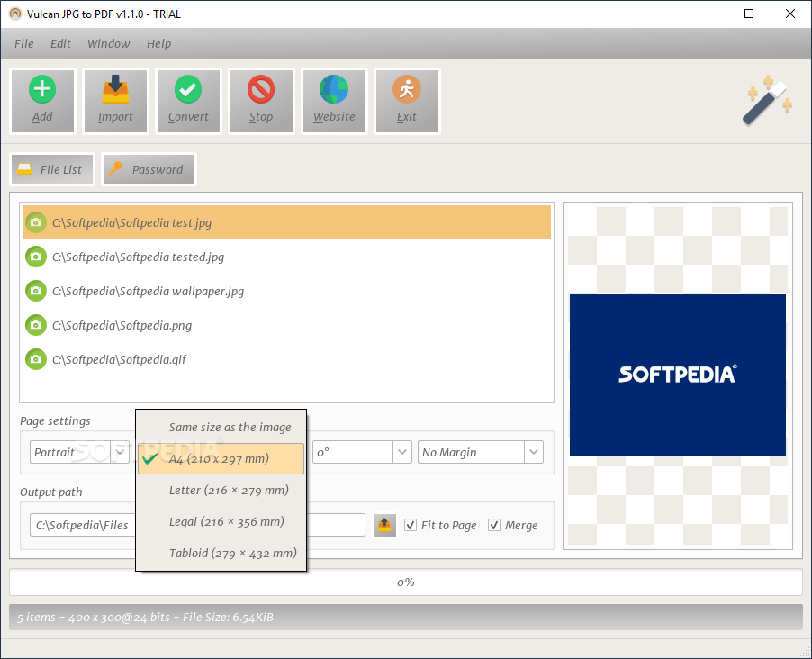Viewport: 812px width, 659px height.
Task: Select Legal (216 × 356 mm) option
Action: [x=221, y=522]
